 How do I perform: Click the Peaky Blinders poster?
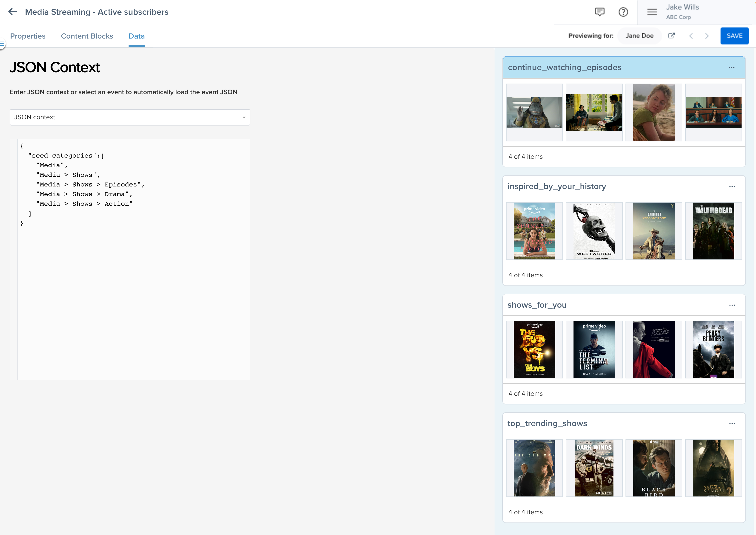pyautogui.click(x=714, y=350)
